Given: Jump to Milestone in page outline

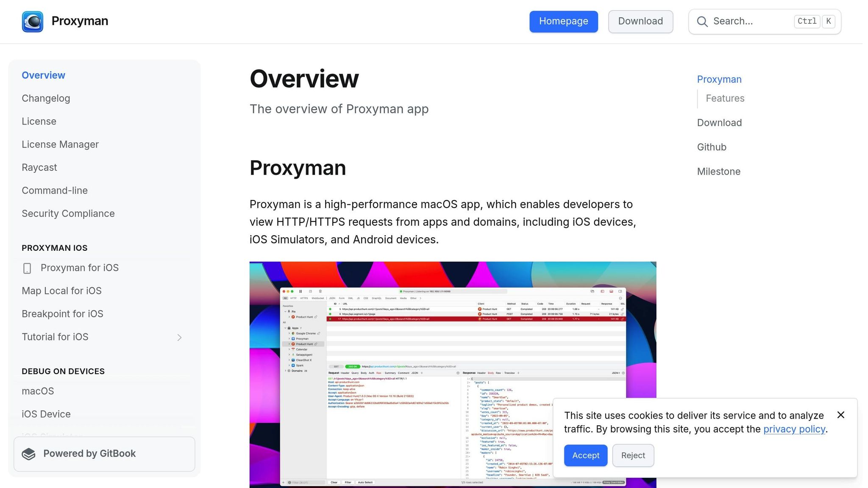Looking at the screenshot, I should coord(718,172).
